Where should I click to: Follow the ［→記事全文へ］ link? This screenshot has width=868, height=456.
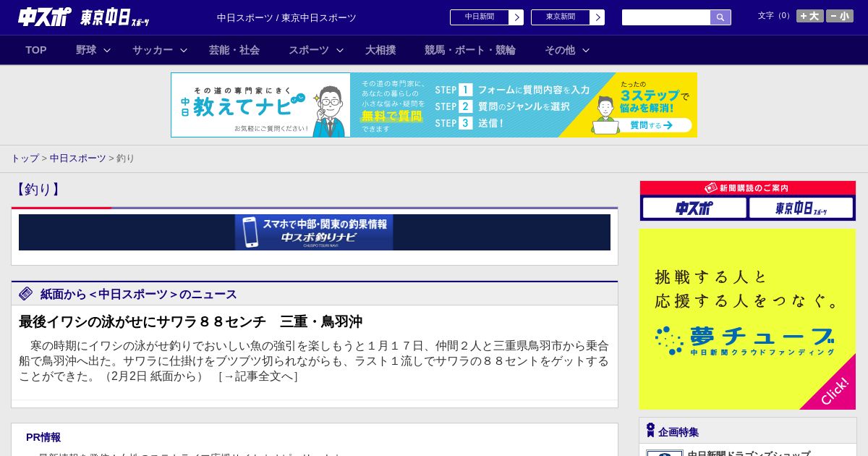pyautogui.click(x=258, y=376)
